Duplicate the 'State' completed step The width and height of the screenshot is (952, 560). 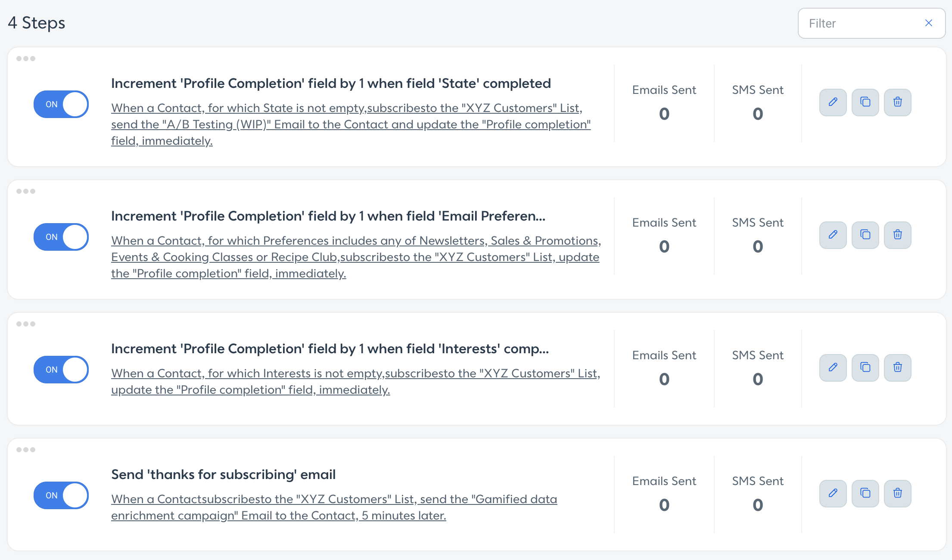click(x=865, y=103)
